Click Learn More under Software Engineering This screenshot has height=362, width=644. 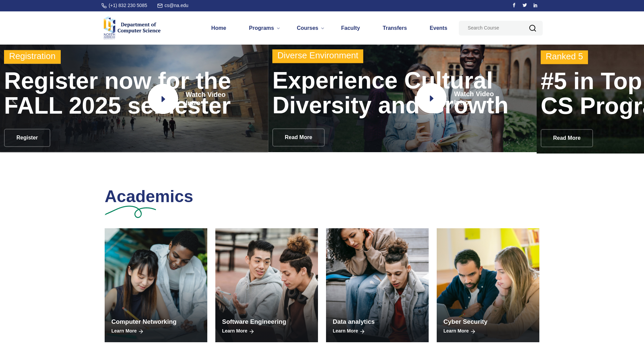(235, 331)
